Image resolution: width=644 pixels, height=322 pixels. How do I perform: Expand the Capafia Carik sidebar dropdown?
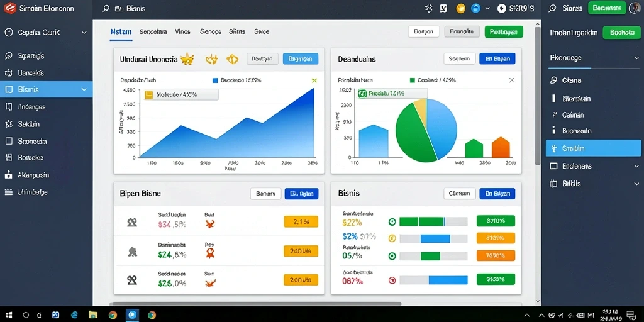pos(84,33)
